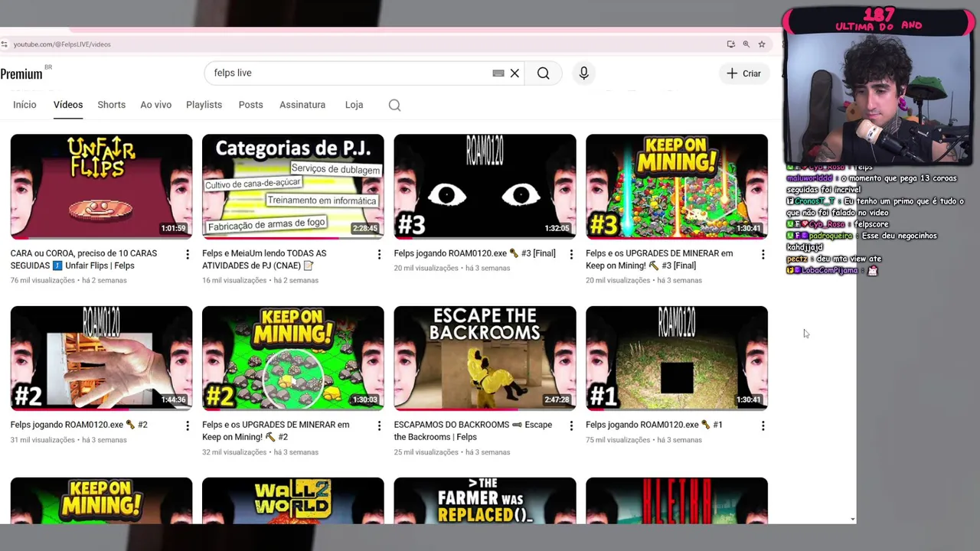The height and width of the screenshot is (551, 980).
Task: Click title 'CARA ou COROA, preciso de 10 CARAS'
Action: [83, 259]
